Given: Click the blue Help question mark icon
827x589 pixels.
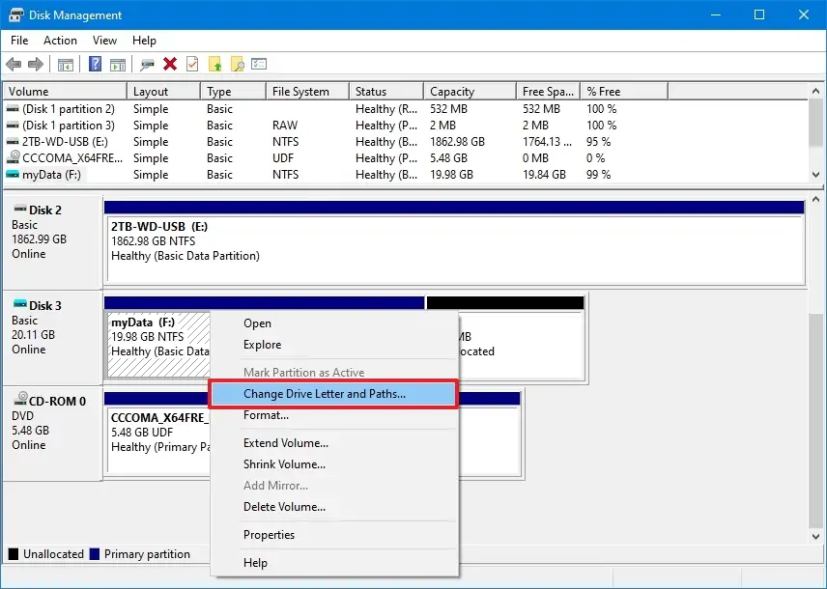Looking at the screenshot, I should click(x=95, y=64).
